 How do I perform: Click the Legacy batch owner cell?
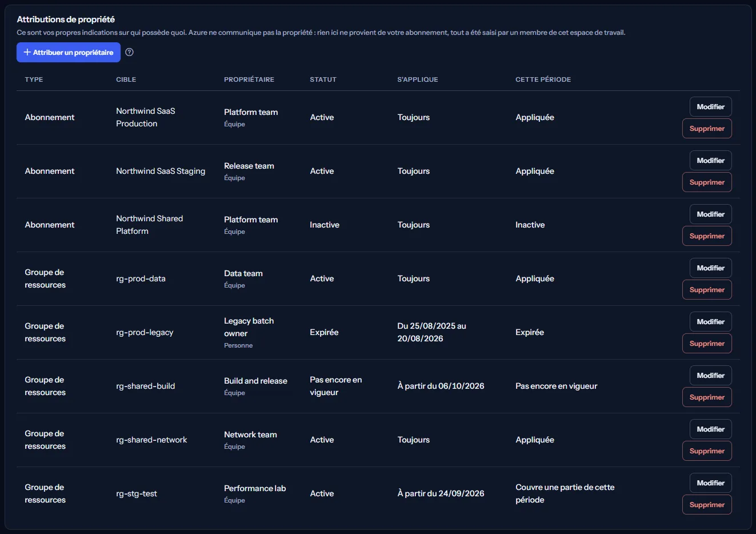(249, 332)
